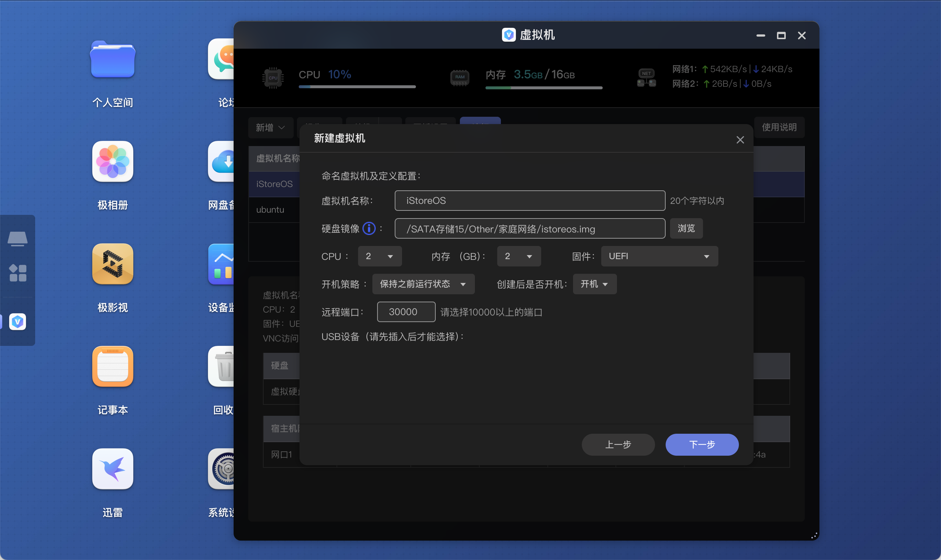
Task: Click the 浏览 browse button
Action: (686, 228)
